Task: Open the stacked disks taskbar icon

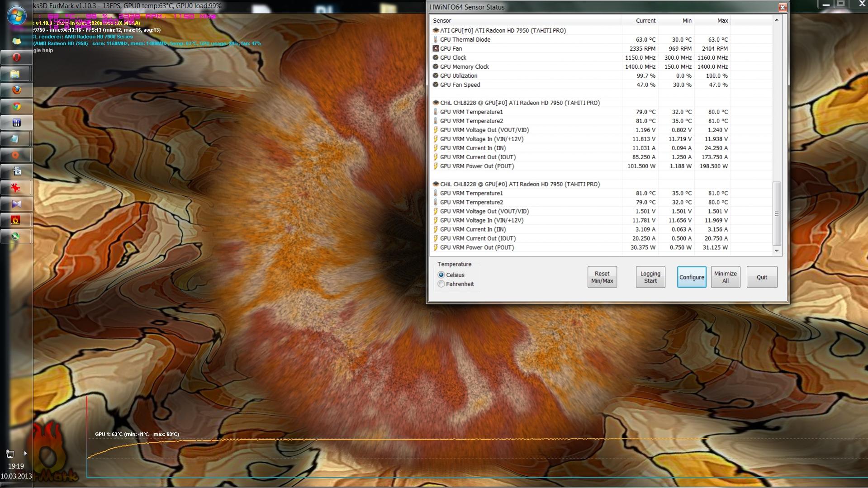Action: coord(16,171)
